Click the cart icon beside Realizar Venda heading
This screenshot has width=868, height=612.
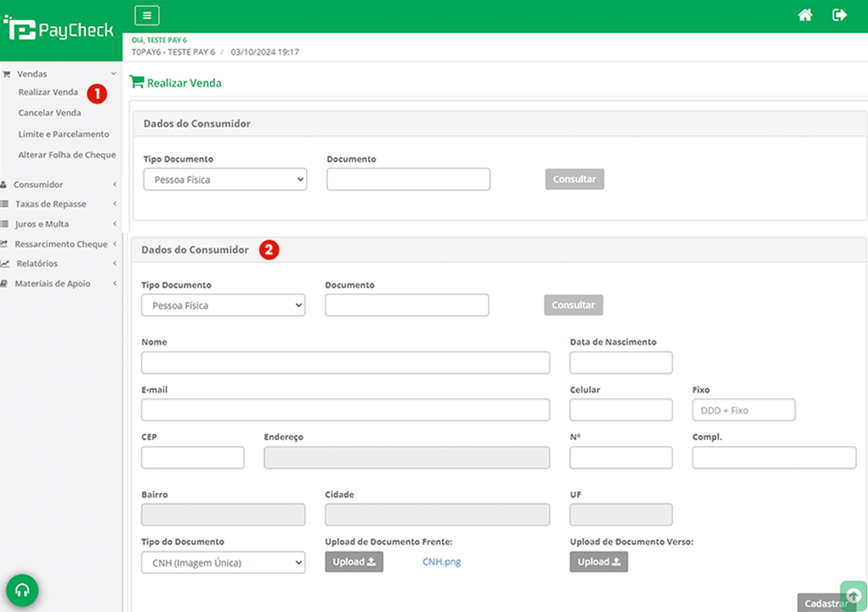coord(137,82)
